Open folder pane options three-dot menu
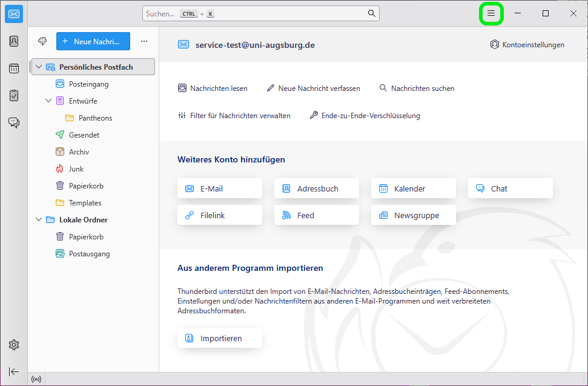588x386 pixels. [x=144, y=41]
